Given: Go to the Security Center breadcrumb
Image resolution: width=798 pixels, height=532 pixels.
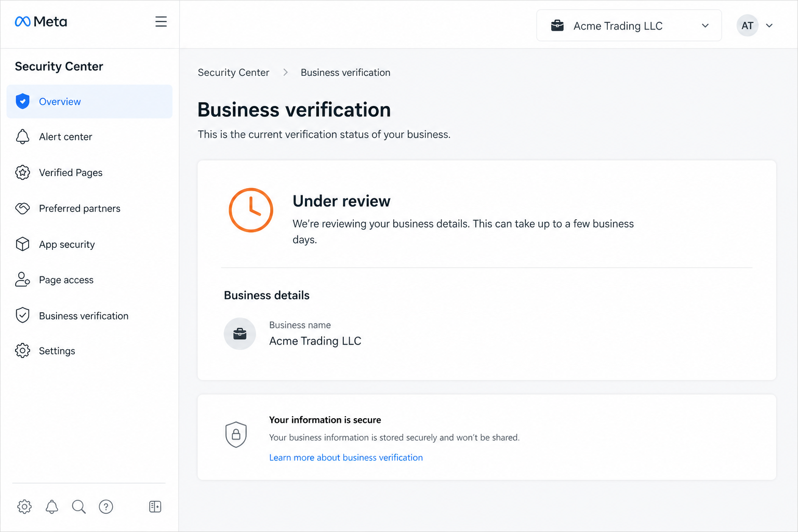Looking at the screenshot, I should point(233,72).
